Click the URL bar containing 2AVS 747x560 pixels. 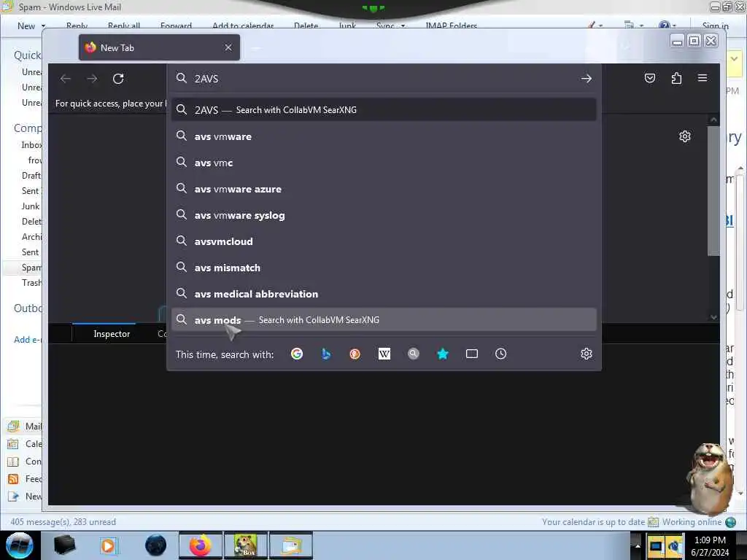tap(384, 79)
